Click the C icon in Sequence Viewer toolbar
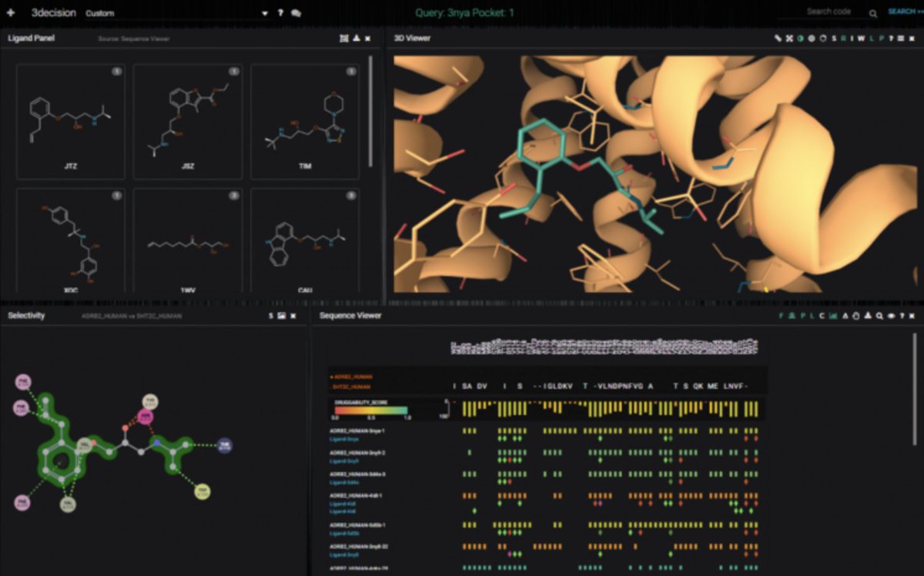The height and width of the screenshot is (576, 924). pyautogui.click(x=822, y=316)
